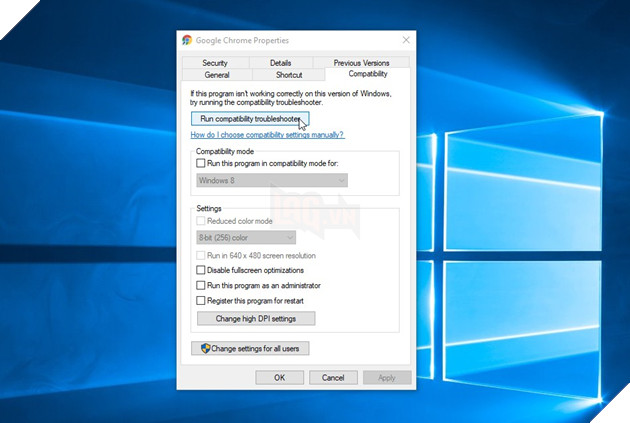
Task: Open the 8-bit (256) color dropdown
Action: [246, 237]
